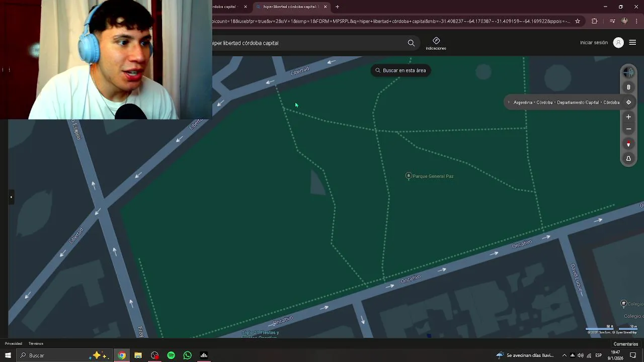Open the audio bars app in taskbar
Screen dimensions: 644x362
204,355
